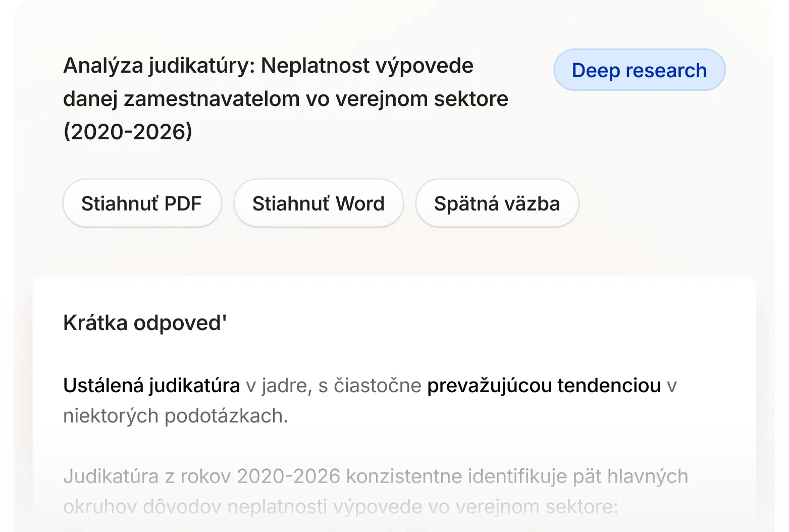789x532 pixels.
Task: Click the '(2020-2026)' year range in the title
Action: click(128, 132)
